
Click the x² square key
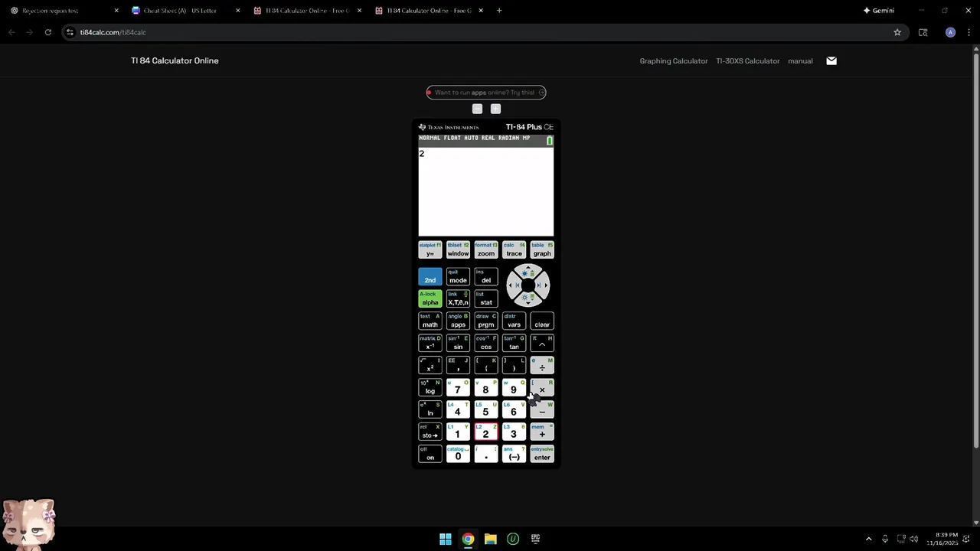click(x=430, y=366)
